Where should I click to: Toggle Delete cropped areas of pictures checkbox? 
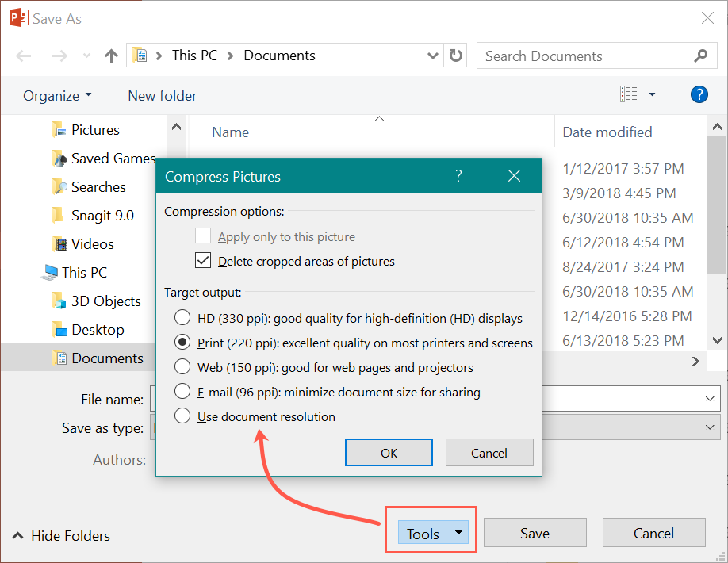tap(204, 261)
